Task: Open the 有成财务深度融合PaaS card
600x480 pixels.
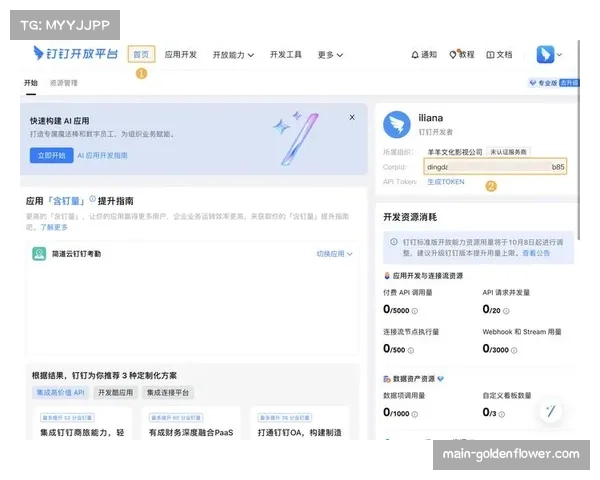Action: (x=191, y=424)
